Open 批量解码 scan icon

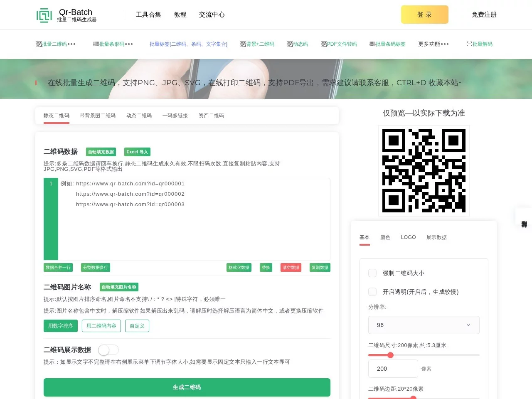point(469,44)
